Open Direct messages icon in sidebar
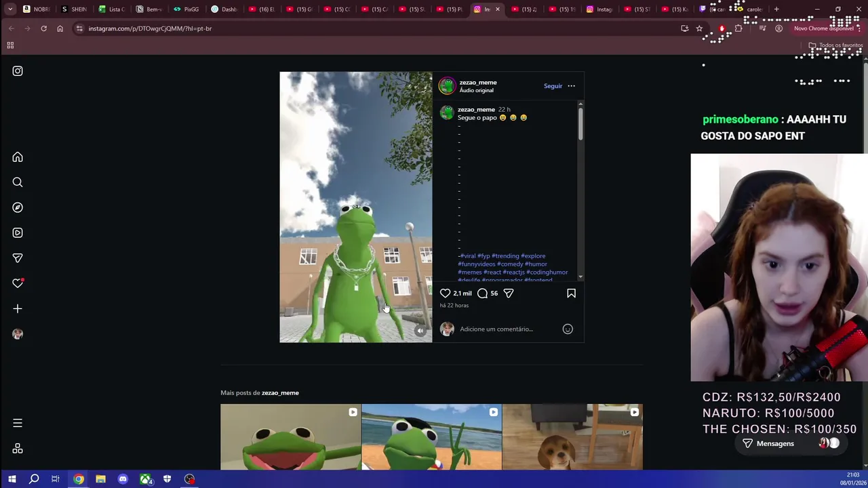The image size is (868, 488). click(x=18, y=258)
